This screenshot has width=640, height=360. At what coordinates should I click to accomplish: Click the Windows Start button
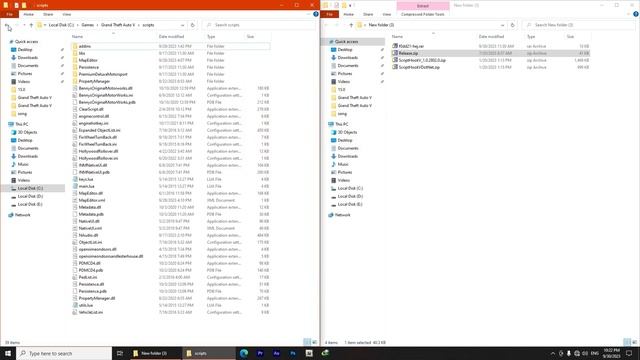(x=8, y=353)
